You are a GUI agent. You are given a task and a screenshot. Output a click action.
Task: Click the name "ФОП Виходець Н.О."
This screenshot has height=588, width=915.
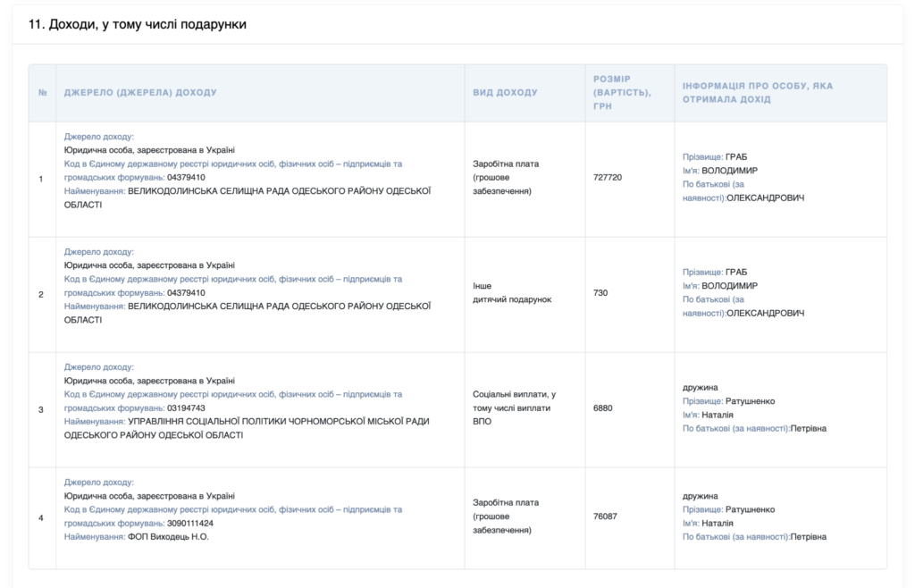tap(168, 536)
